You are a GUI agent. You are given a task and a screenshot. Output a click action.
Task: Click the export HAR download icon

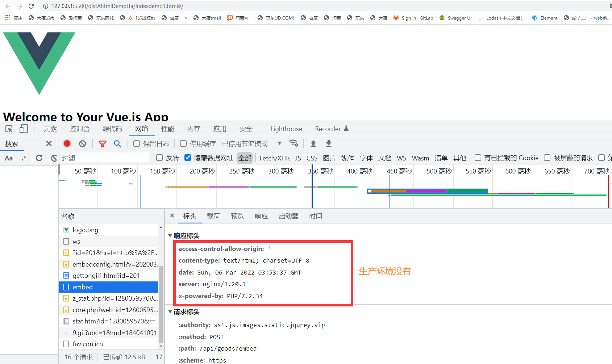click(329, 143)
